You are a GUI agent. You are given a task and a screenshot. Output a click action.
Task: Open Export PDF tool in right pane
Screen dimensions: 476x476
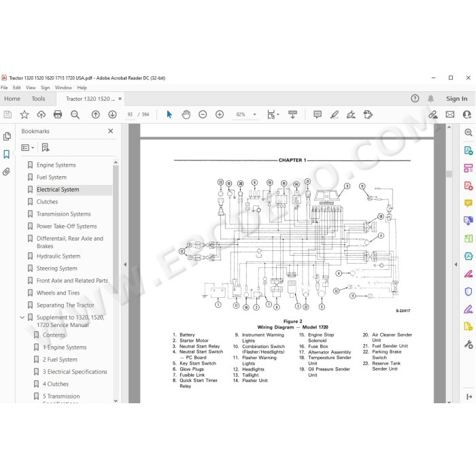tap(469, 150)
